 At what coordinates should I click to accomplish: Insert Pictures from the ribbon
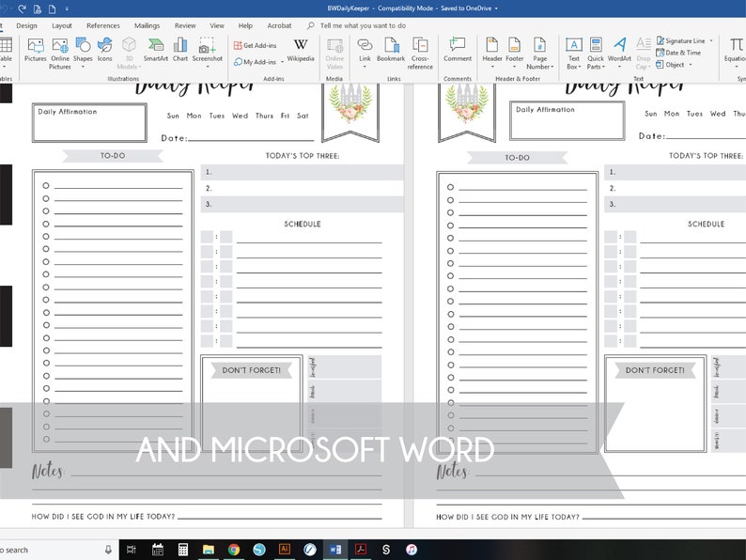35,50
